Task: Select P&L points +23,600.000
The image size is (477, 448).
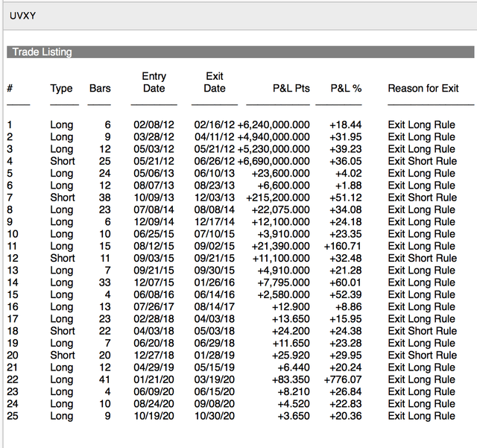Action: click(x=280, y=173)
